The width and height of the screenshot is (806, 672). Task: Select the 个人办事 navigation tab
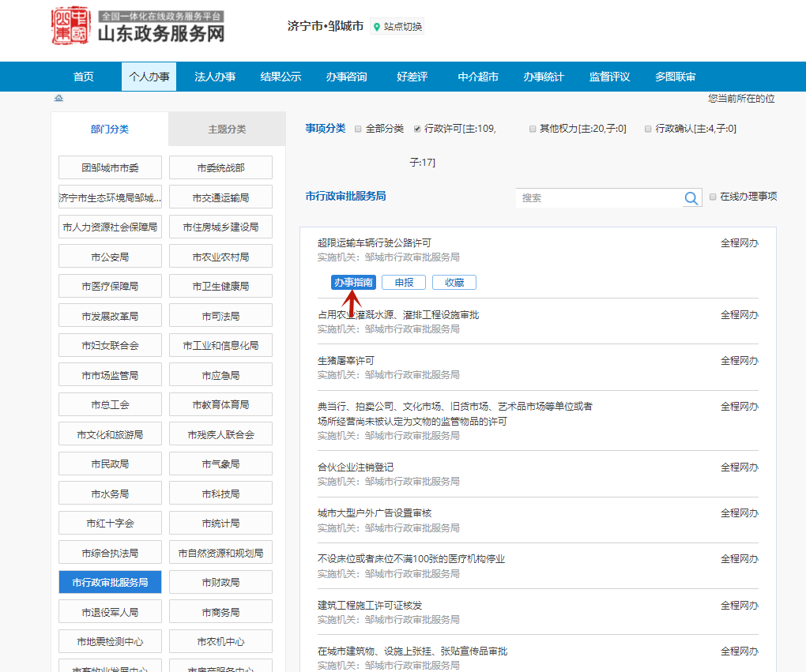[x=149, y=77]
